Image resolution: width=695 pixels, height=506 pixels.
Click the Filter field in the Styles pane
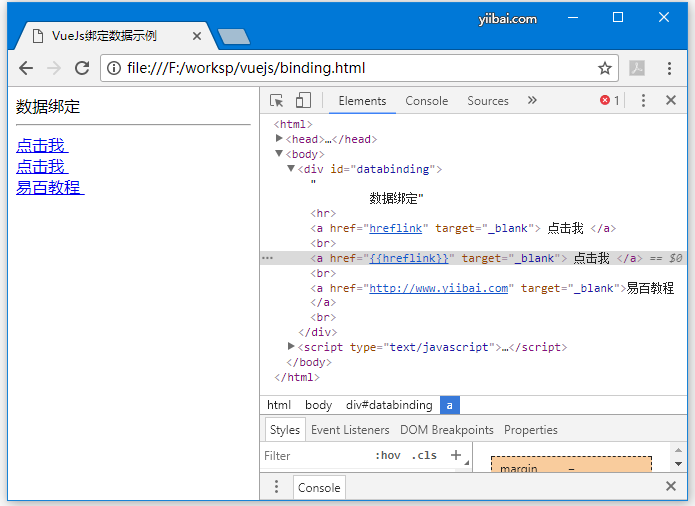(x=310, y=455)
